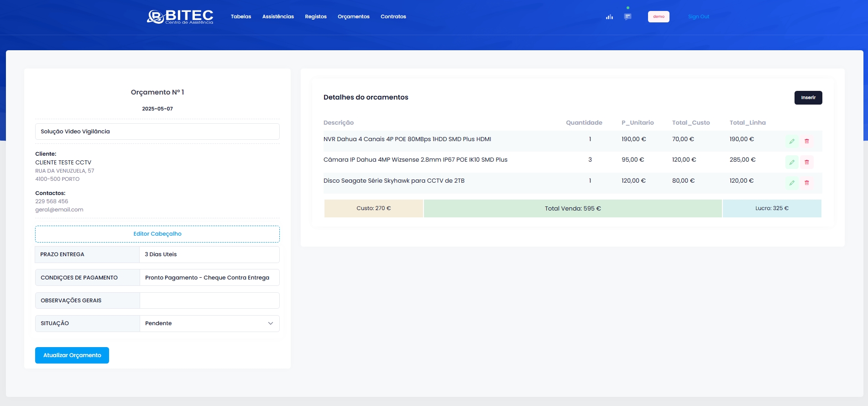The width and height of the screenshot is (868, 406).
Task: Click the BITEC logo
Action: tap(180, 17)
